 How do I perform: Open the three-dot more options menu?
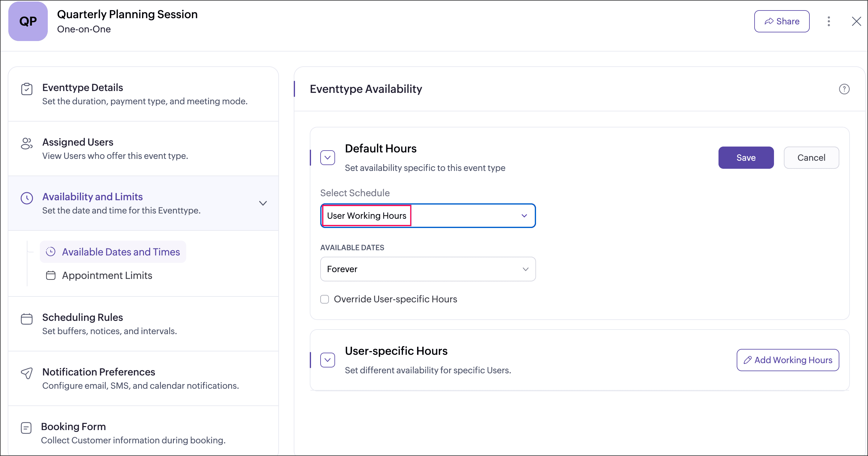[x=829, y=21]
